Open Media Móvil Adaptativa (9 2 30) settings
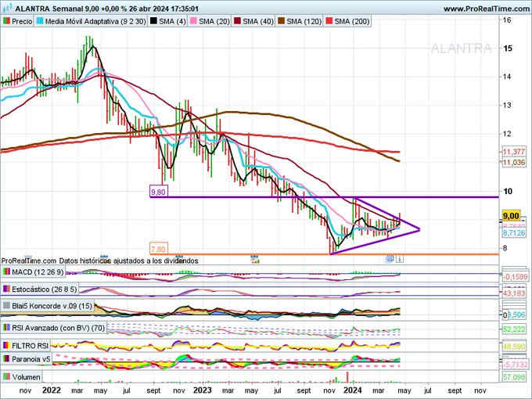Viewport: 532px width, 399px height. [x=95, y=21]
